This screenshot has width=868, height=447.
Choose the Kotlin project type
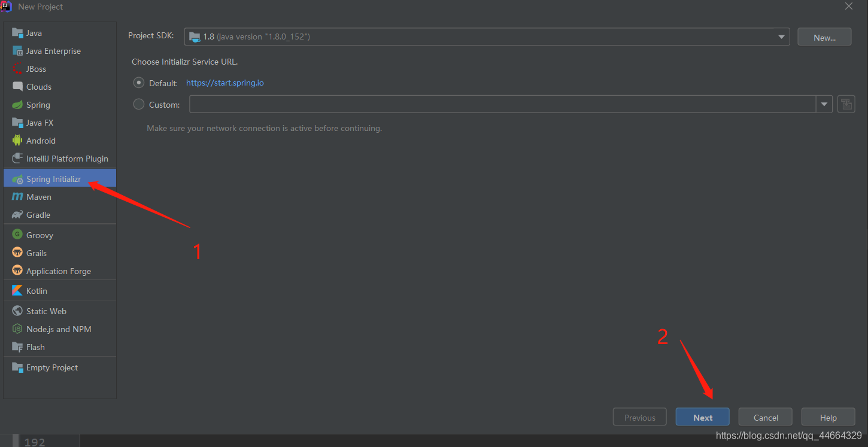(x=60, y=291)
